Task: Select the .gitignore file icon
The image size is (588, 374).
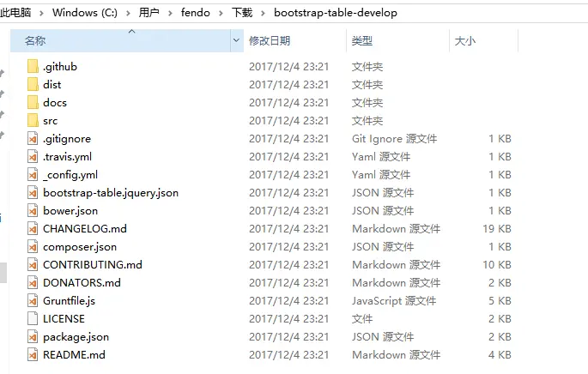Action: click(x=33, y=139)
